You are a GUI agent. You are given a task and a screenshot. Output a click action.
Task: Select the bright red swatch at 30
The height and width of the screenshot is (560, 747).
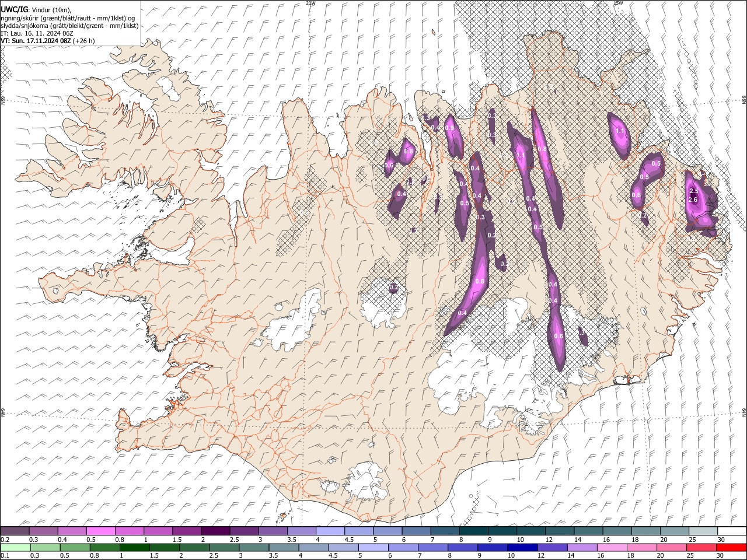click(731, 547)
